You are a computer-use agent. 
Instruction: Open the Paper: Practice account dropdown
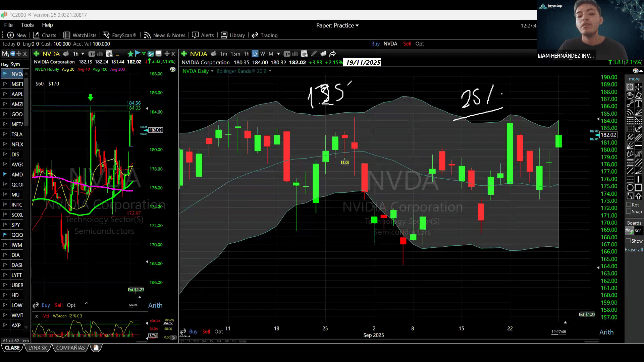click(x=337, y=25)
